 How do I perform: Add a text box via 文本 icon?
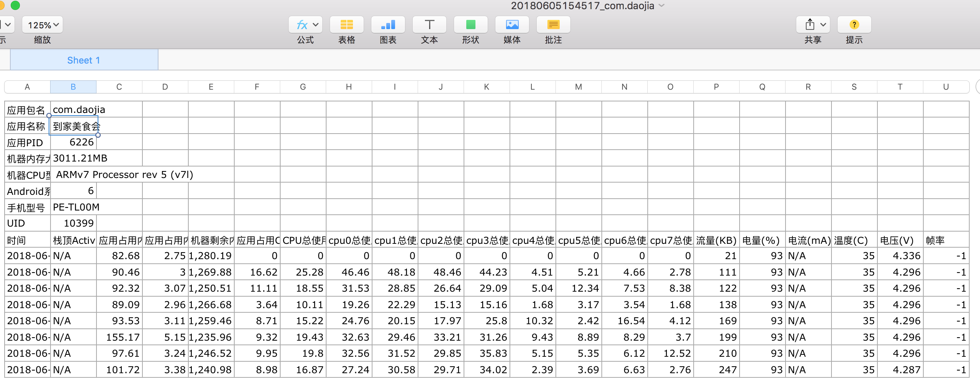click(x=429, y=25)
